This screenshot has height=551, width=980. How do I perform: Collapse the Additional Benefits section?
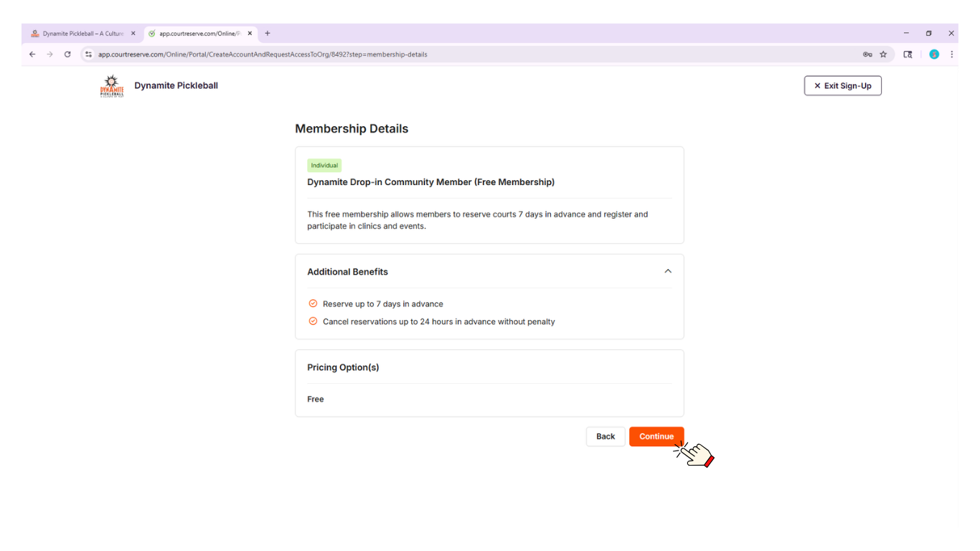click(668, 271)
